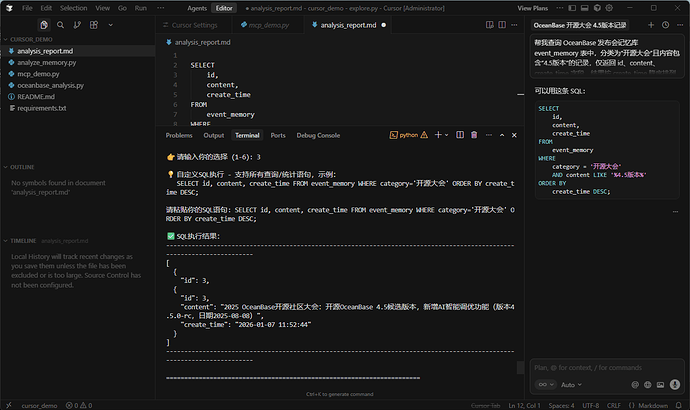This screenshot has height=410, width=690.
Task: Expand the Auto model dropdown
Action: pos(570,384)
